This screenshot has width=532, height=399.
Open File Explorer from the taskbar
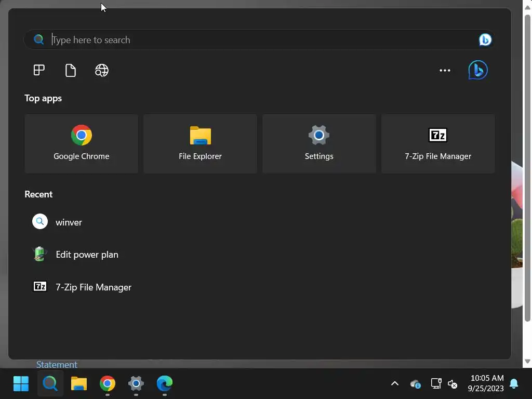79,383
